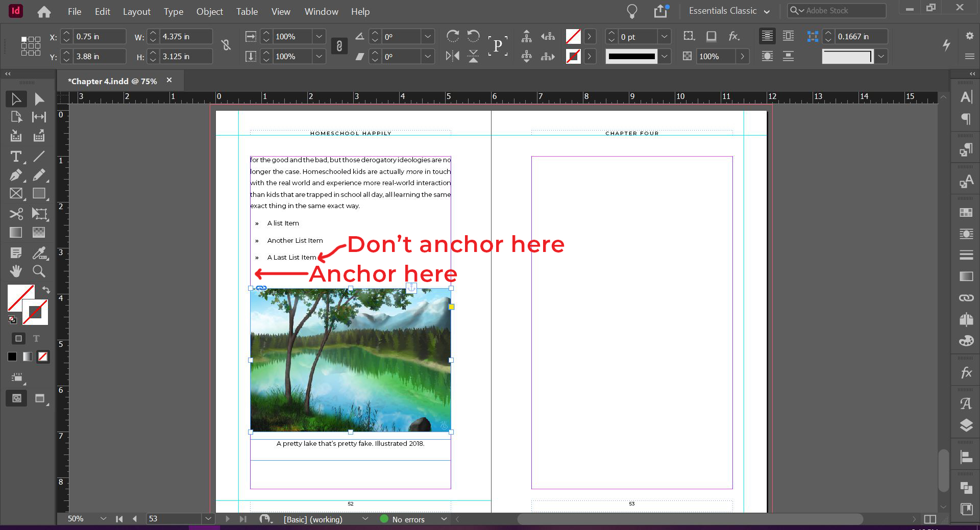Open the Paragraph panel

coord(966,118)
